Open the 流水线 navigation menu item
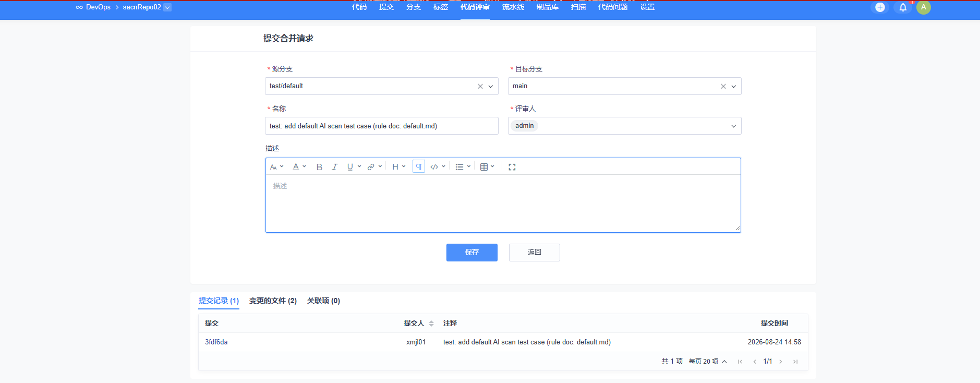The width and height of the screenshot is (980, 383). (513, 7)
